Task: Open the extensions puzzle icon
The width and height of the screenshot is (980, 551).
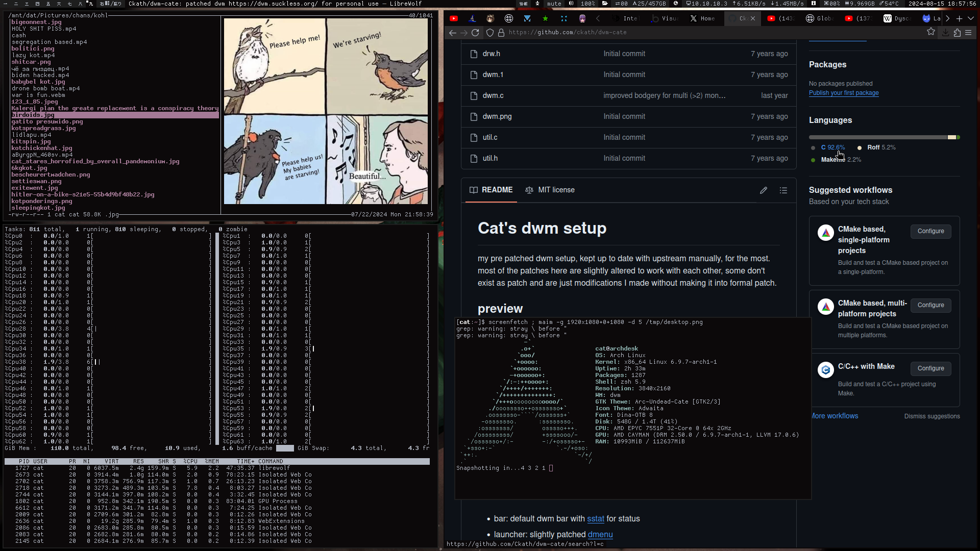Action: [957, 33]
